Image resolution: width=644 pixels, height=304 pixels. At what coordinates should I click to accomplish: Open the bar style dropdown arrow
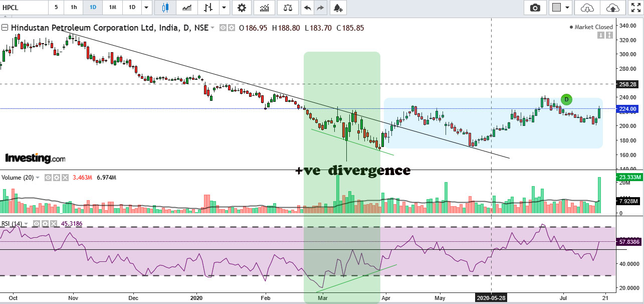223,8
